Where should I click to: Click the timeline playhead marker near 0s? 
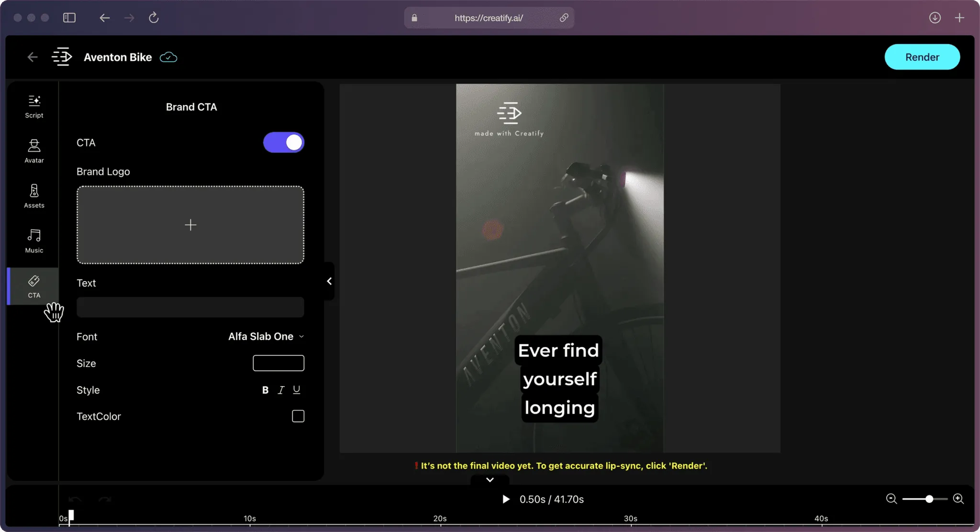[x=71, y=516]
